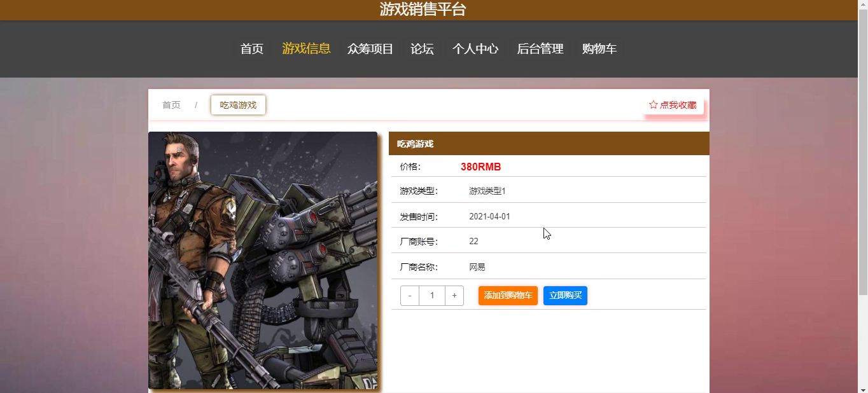Viewport: 868px width, 393px height.
Task: Click the 吃鸡游戏 title in the brown info header
Action: tap(415, 144)
